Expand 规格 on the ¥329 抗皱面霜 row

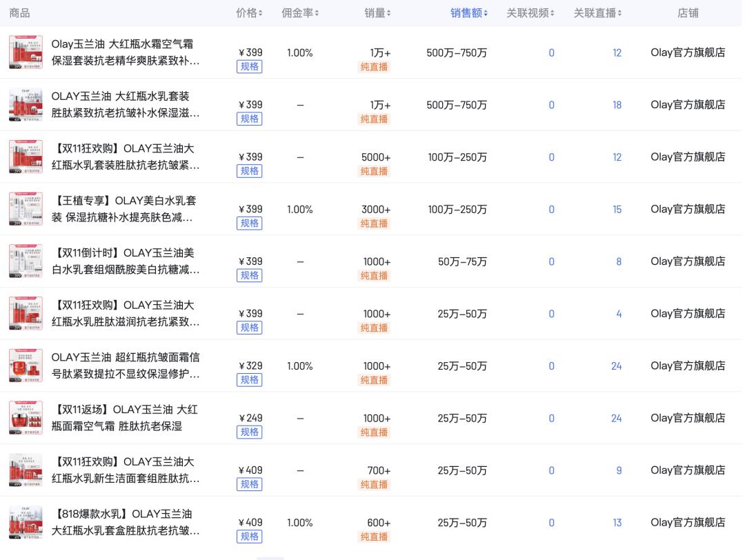coord(249,380)
